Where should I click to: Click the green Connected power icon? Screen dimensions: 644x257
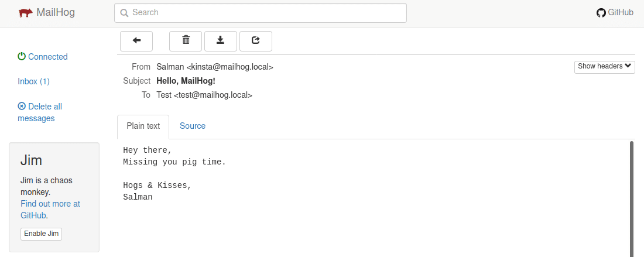22,57
